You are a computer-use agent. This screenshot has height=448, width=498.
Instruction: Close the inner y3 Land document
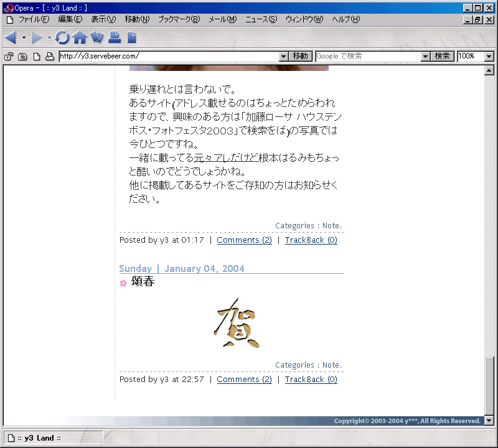(489, 20)
